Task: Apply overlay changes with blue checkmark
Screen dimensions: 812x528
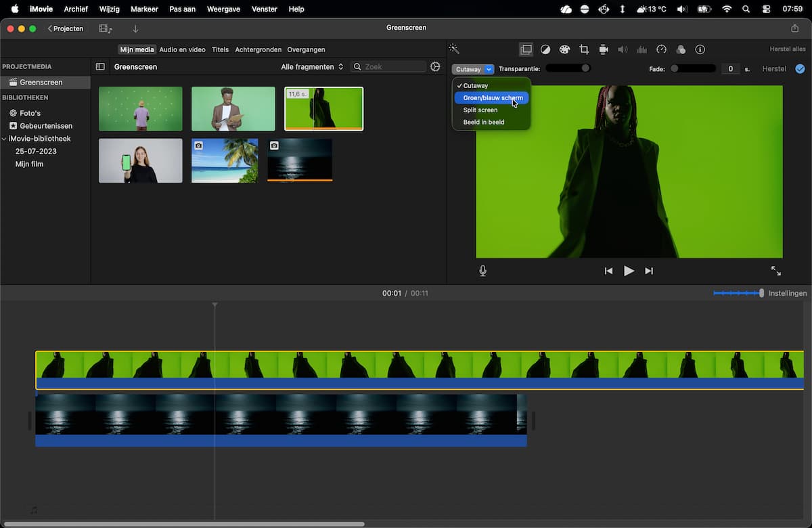Action: (800, 68)
